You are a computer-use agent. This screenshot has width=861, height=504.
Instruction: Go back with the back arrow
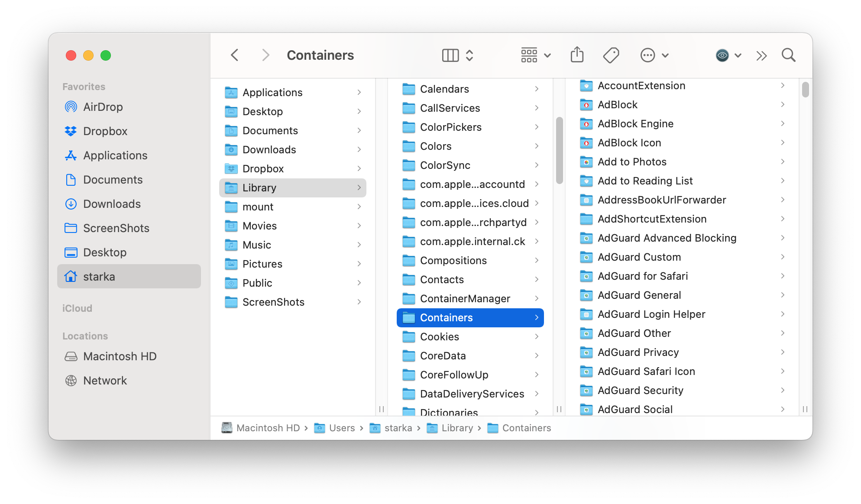[x=235, y=55]
